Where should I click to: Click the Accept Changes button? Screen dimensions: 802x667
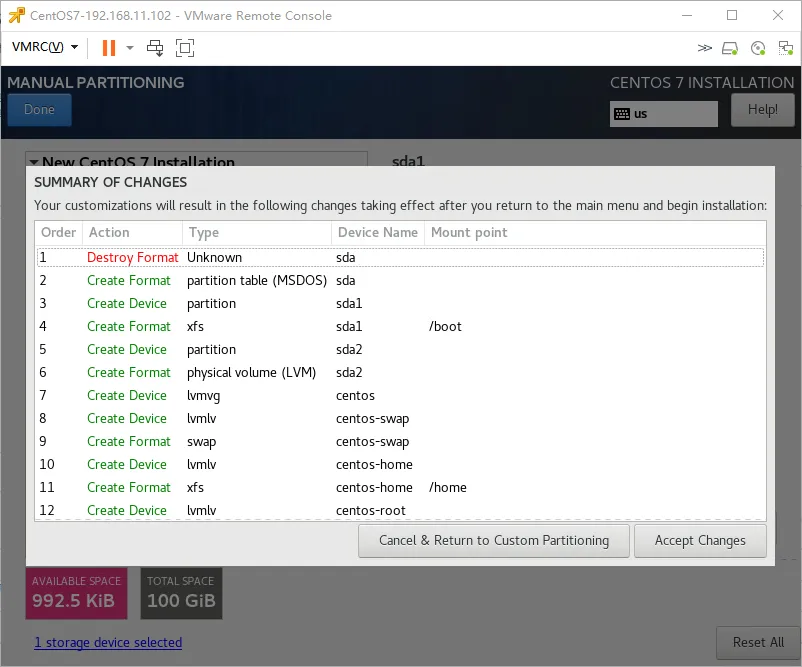point(700,541)
